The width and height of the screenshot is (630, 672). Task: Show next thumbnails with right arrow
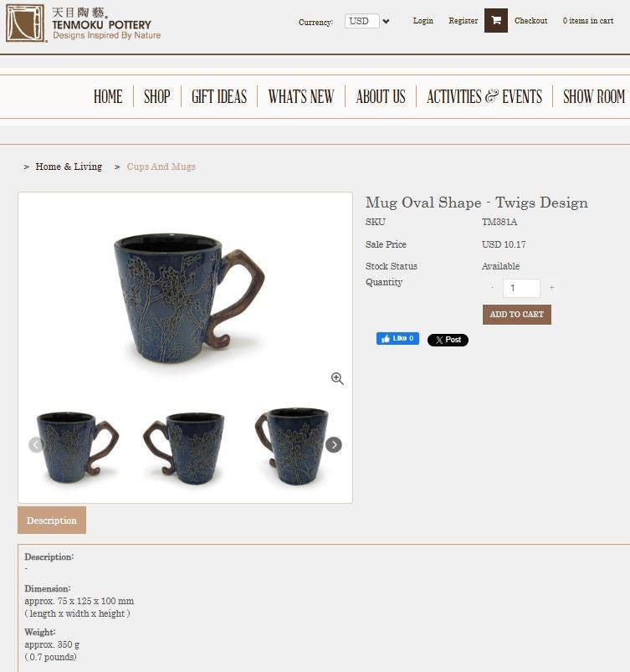(334, 445)
